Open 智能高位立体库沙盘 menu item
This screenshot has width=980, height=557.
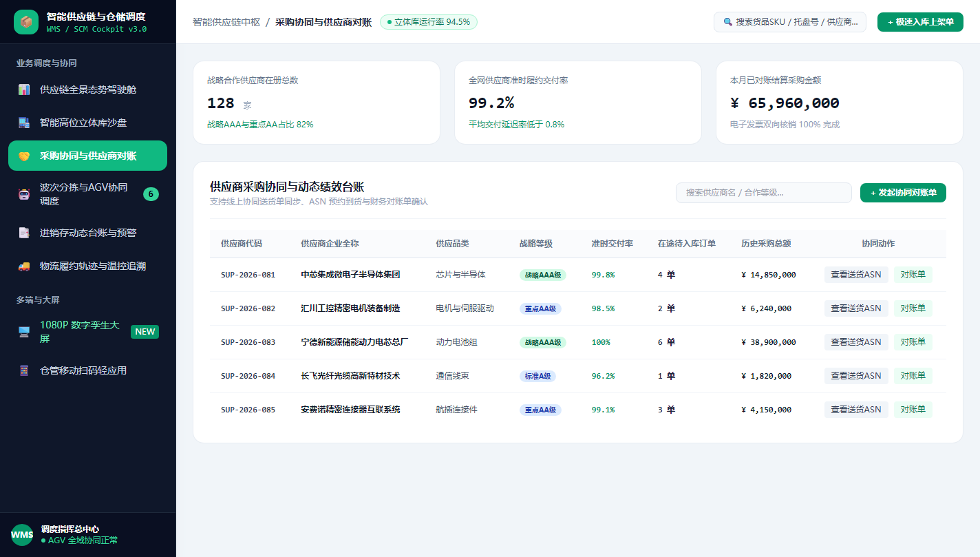point(88,123)
